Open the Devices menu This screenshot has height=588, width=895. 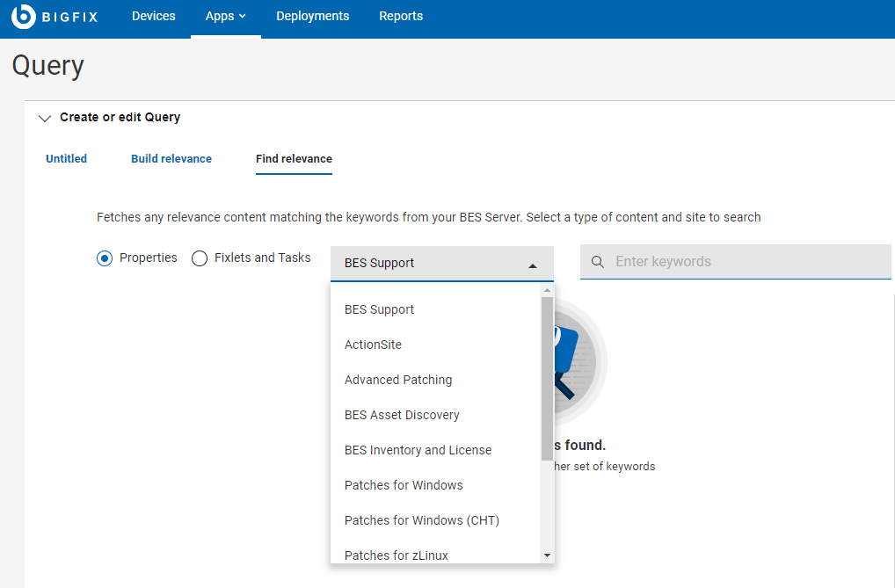coord(154,17)
